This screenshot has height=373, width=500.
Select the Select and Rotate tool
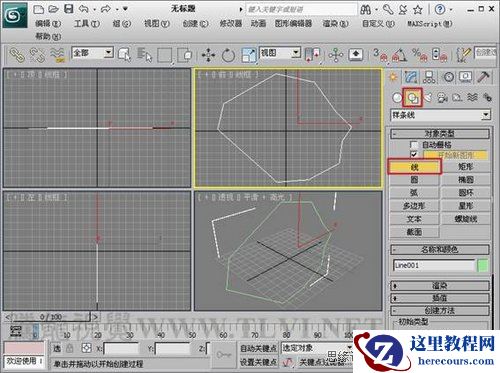[x=228, y=55]
